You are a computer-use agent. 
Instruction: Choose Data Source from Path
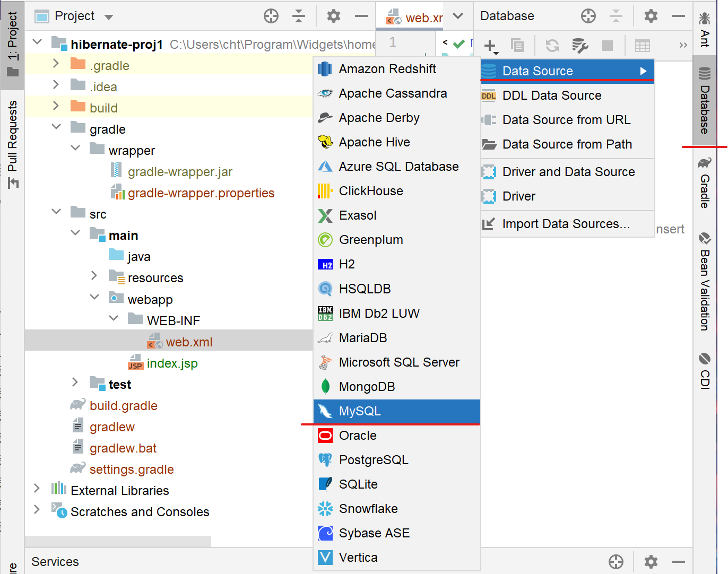567,144
